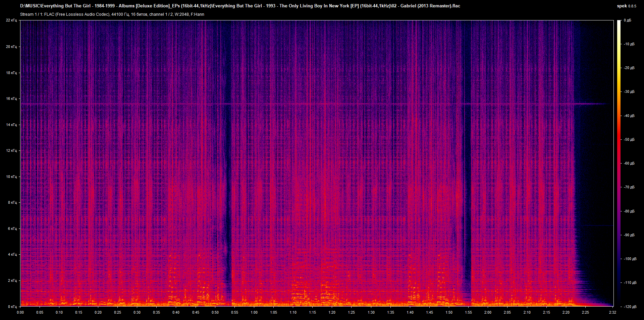Image resolution: width=644 pixels, height=320 pixels.
Task: Click the '2:32' end time label
Action: (612, 312)
